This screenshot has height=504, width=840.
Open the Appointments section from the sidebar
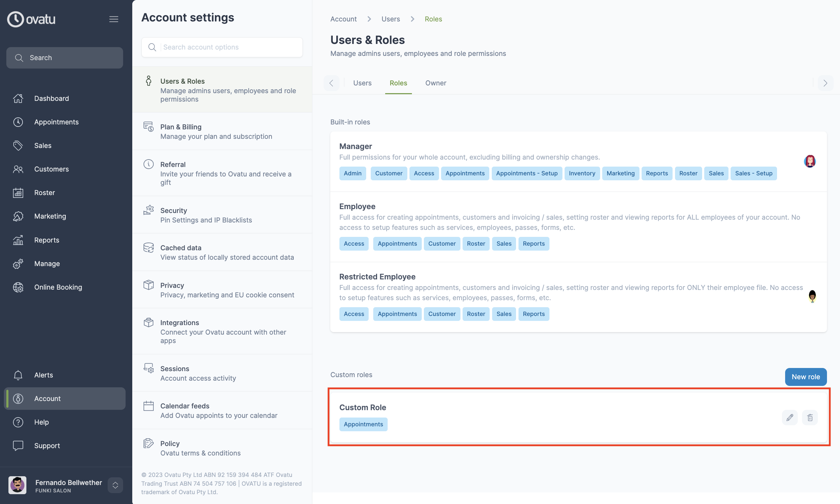[x=56, y=122]
